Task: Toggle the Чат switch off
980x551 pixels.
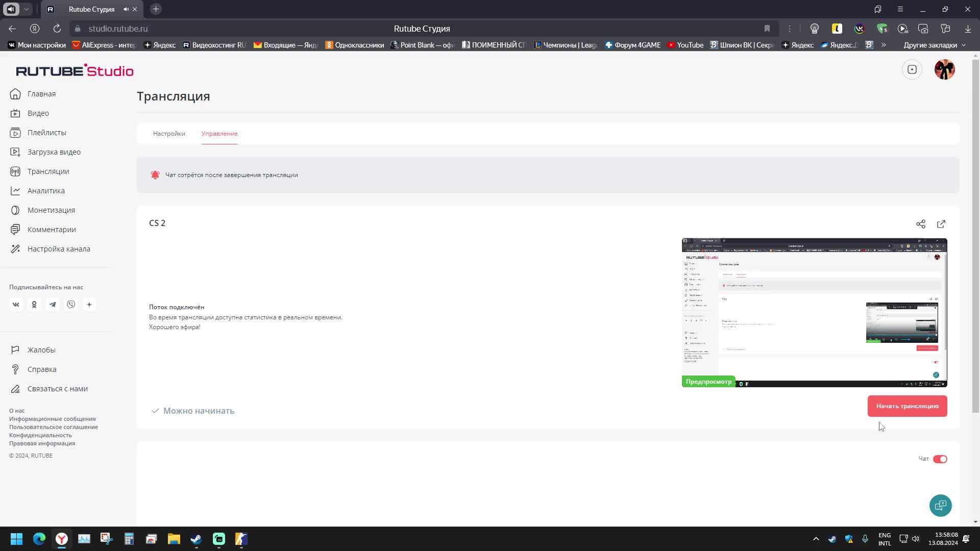Action: [940, 459]
